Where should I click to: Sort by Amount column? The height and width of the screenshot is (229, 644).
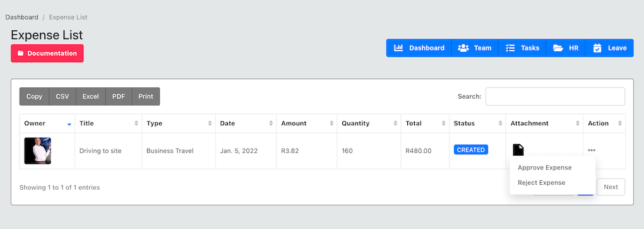tap(307, 123)
